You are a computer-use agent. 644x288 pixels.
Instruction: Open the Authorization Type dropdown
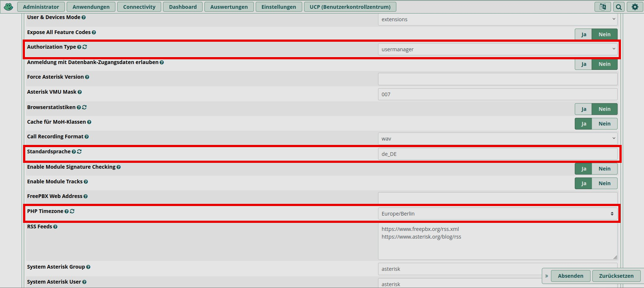coord(497,49)
